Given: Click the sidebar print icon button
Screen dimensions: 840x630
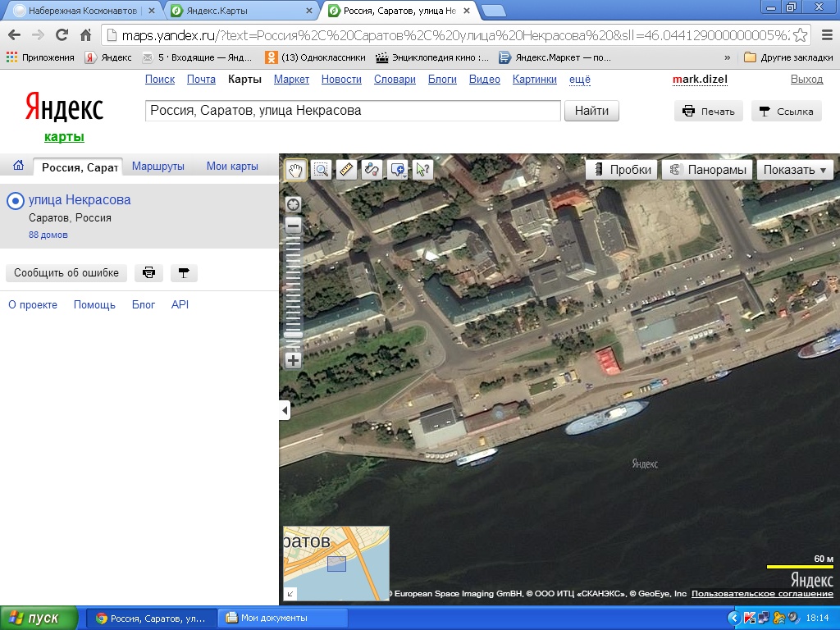Looking at the screenshot, I should click(x=148, y=273).
